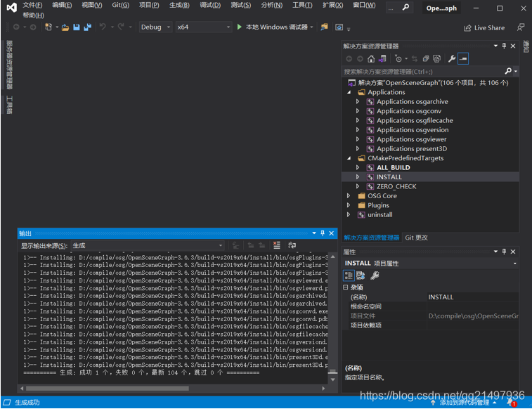This screenshot has width=532, height=409.
Task: Click the find in files folder icon
Action: pyautogui.click(x=325, y=27)
